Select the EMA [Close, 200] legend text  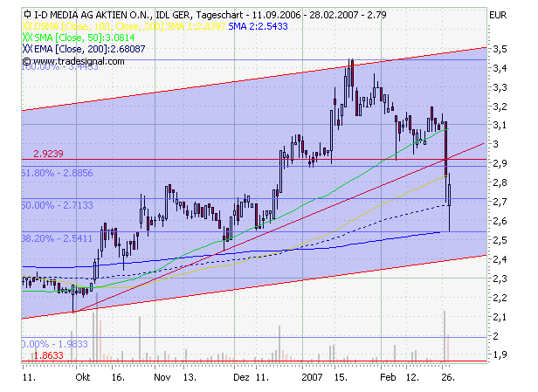[77, 51]
